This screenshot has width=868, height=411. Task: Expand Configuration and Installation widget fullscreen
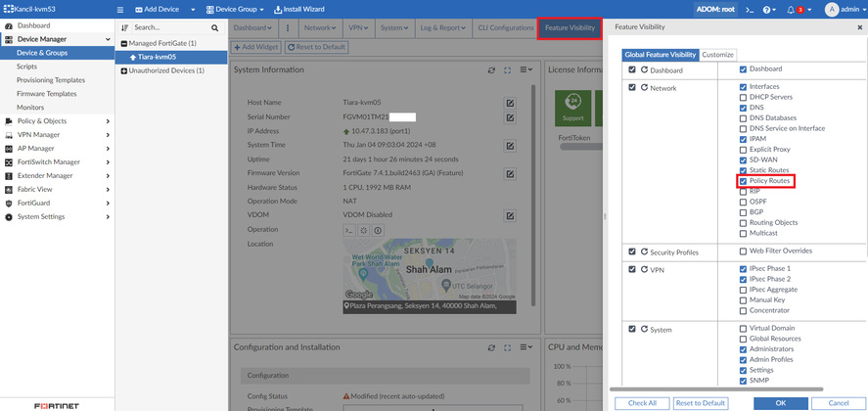coord(507,347)
